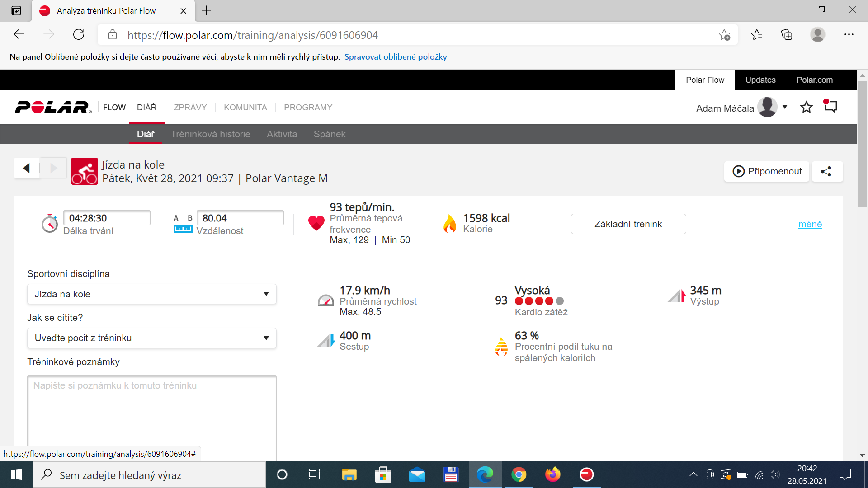The image size is (868, 488).
Task: Click the méně link
Action: [x=810, y=224]
